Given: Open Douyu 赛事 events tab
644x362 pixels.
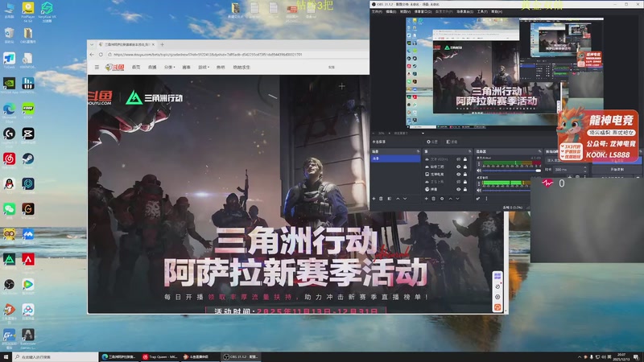Looking at the screenshot, I should pos(186,68).
